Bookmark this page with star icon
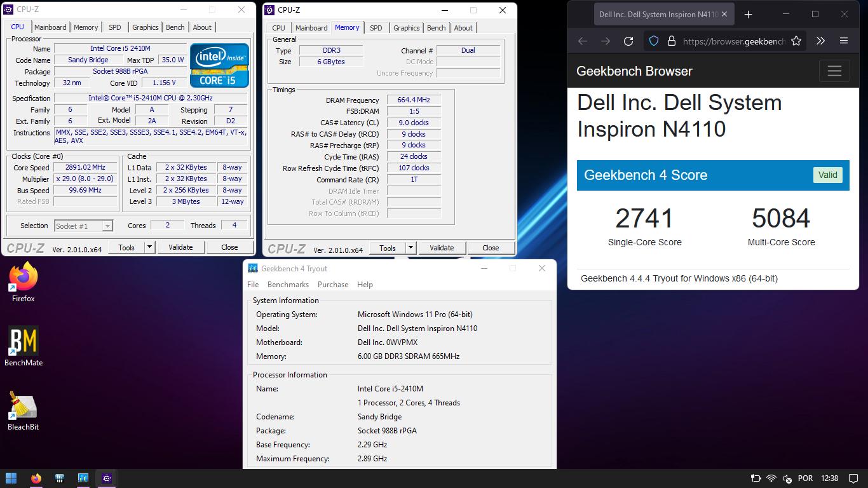Screen dimensions: 868x488 click(x=796, y=41)
